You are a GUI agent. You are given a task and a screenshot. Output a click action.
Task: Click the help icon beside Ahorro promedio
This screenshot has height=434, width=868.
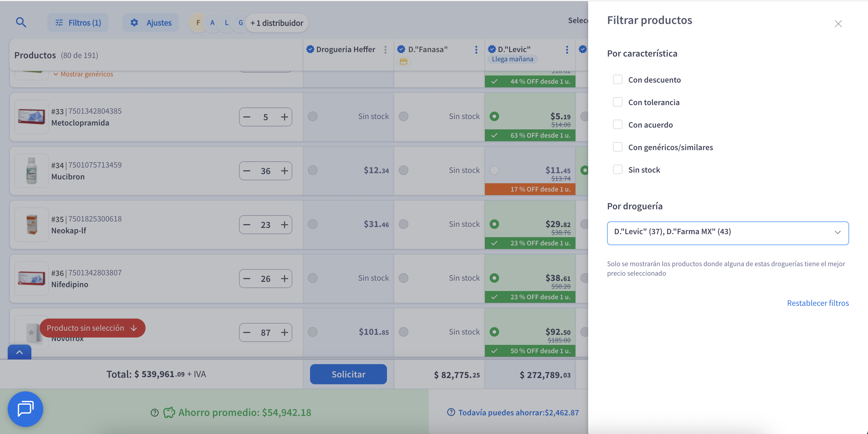tap(155, 412)
